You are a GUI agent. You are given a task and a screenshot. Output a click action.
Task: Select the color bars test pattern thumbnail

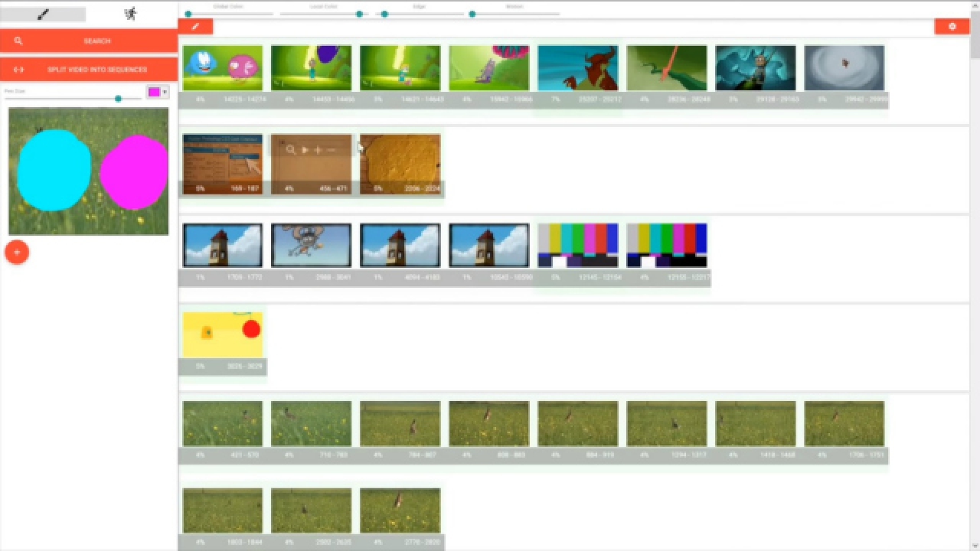point(577,245)
